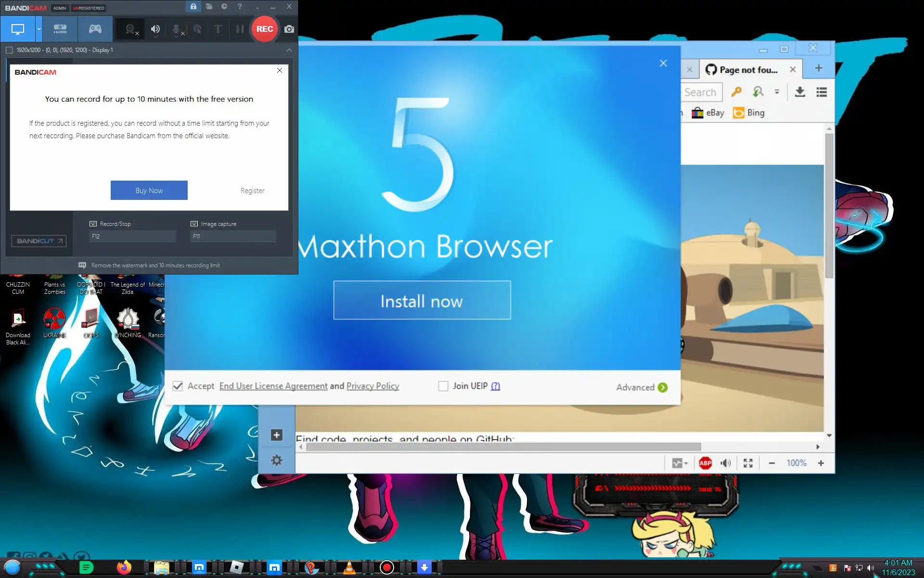Open screen mode dropdown arrow
The image size is (924, 578).
[x=39, y=29]
